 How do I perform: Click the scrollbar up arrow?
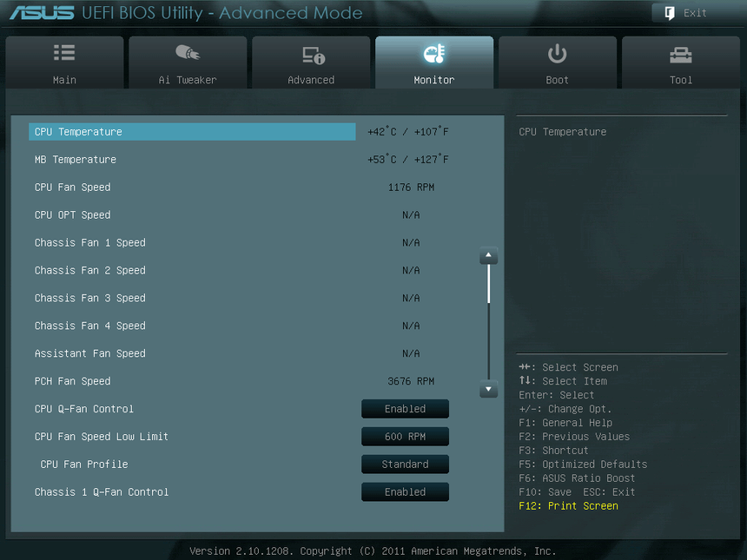pyautogui.click(x=488, y=256)
